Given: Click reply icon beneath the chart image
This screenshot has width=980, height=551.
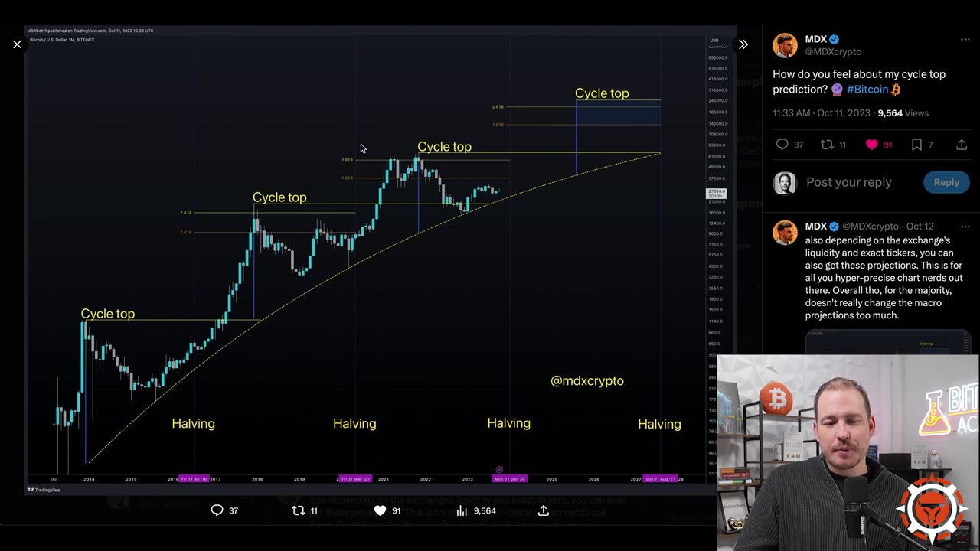Looking at the screenshot, I should tap(217, 510).
